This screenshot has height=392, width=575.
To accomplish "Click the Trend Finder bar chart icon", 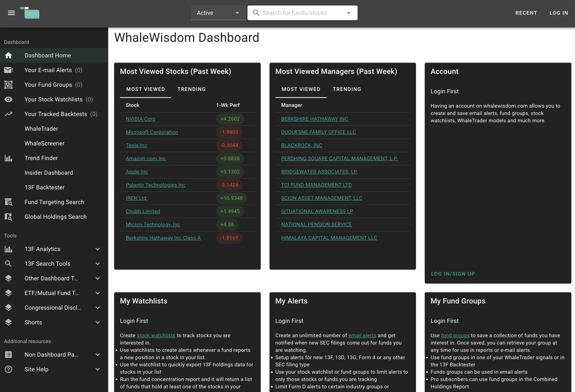I will tap(8, 158).
